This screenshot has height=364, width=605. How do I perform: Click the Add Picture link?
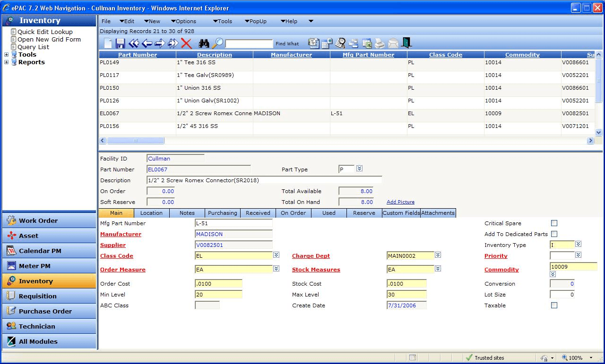click(400, 202)
